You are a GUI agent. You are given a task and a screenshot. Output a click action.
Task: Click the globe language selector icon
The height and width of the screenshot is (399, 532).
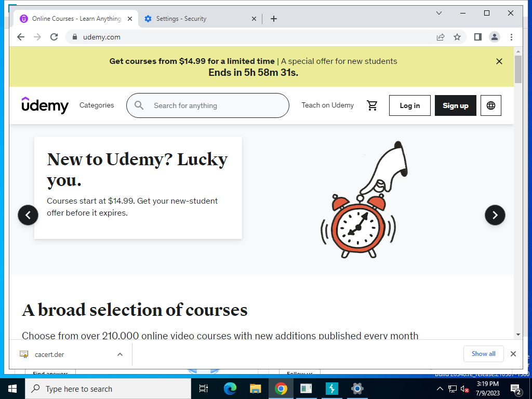click(x=490, y=105)
